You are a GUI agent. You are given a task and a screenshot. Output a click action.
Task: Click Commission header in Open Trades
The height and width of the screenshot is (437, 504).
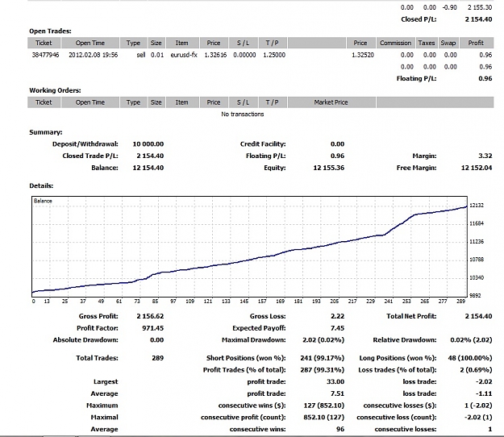395,43
